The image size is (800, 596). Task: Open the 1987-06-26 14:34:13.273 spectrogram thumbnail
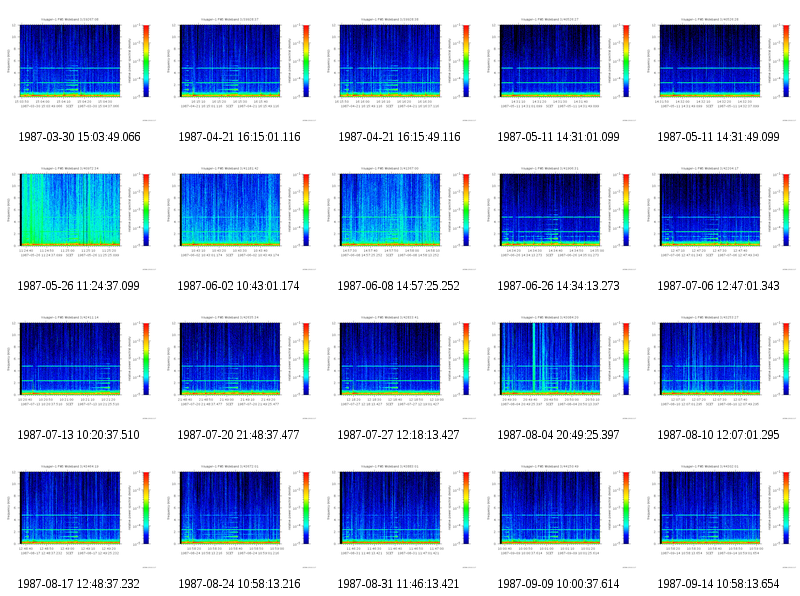[559, 218]
